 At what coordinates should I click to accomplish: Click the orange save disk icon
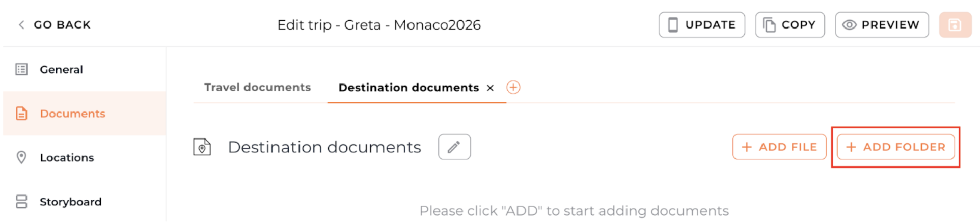[x=955, y=25]
